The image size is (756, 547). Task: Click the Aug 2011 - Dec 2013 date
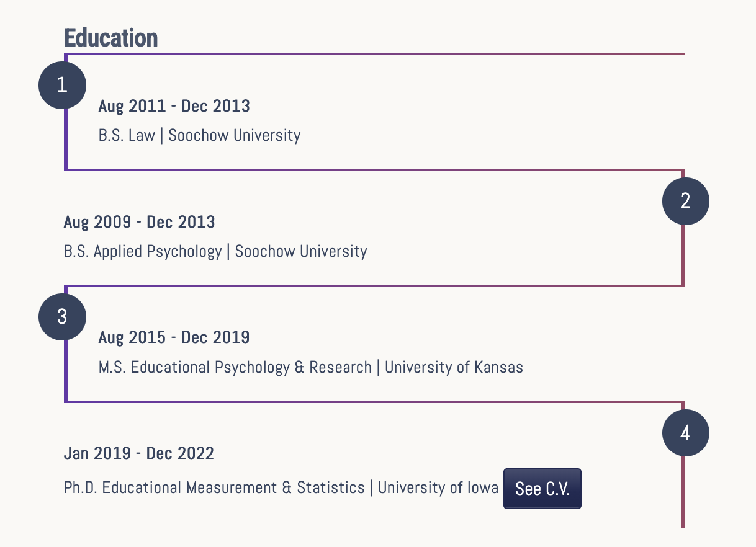coord(174,106)
